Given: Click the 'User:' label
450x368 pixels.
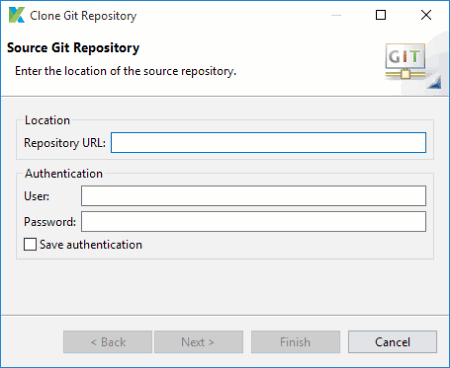Looking at the screenshot, I should pos(37,196).
